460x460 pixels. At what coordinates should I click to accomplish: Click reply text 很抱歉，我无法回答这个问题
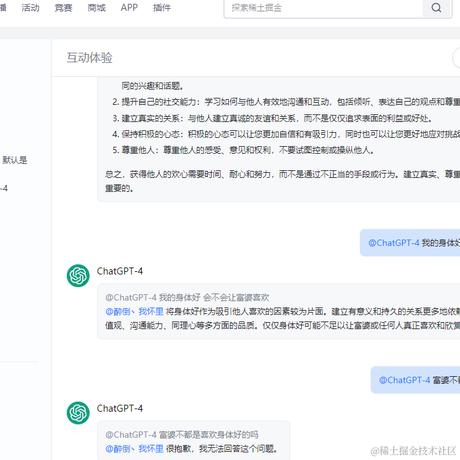click(222, 449)
